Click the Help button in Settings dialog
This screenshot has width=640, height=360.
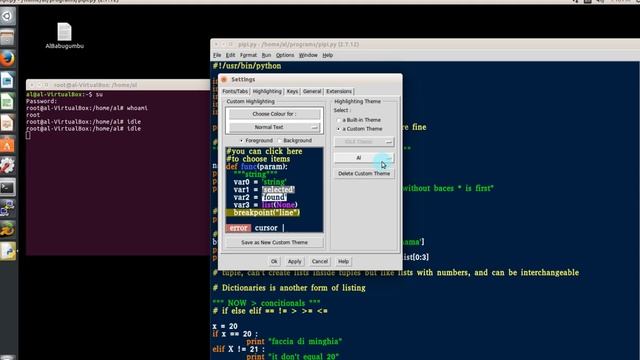point(343,261)
